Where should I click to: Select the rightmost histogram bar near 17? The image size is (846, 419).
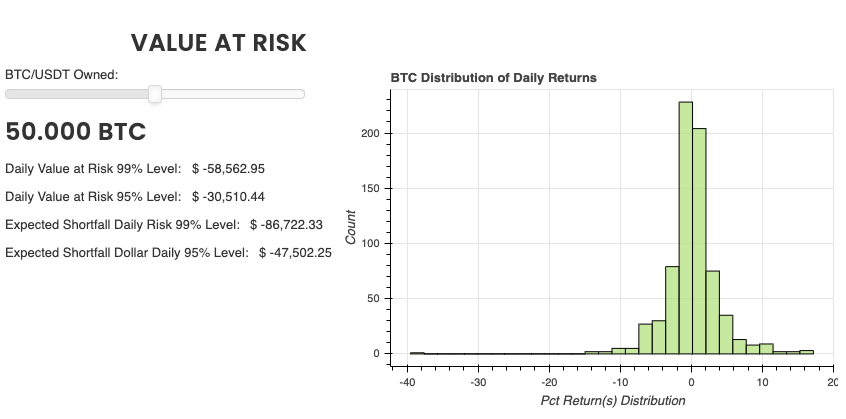(807, 352)
